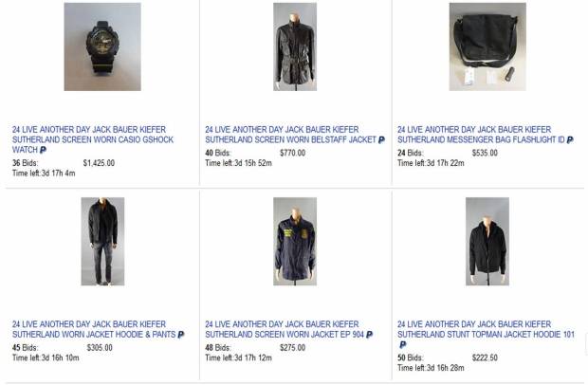Click PayPal icon next to Belstaff Jacket title

tap(381, 139)
